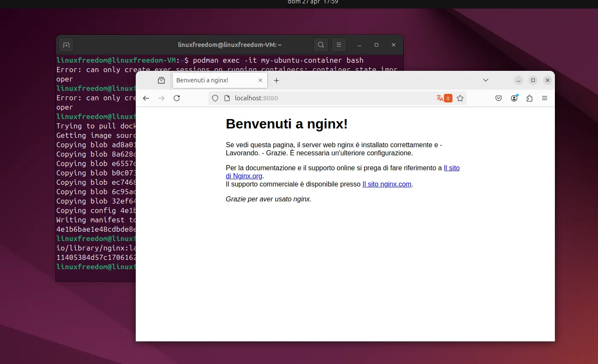598x364 pixels.
Task: Open the extensions puzzle-piece icon
Action: click(529, 98)
